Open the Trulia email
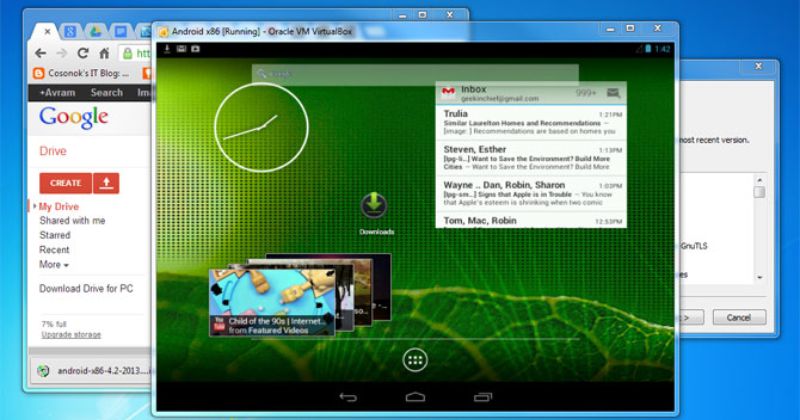This screenshot has height=420, width=800. click(x=531, y=122)
